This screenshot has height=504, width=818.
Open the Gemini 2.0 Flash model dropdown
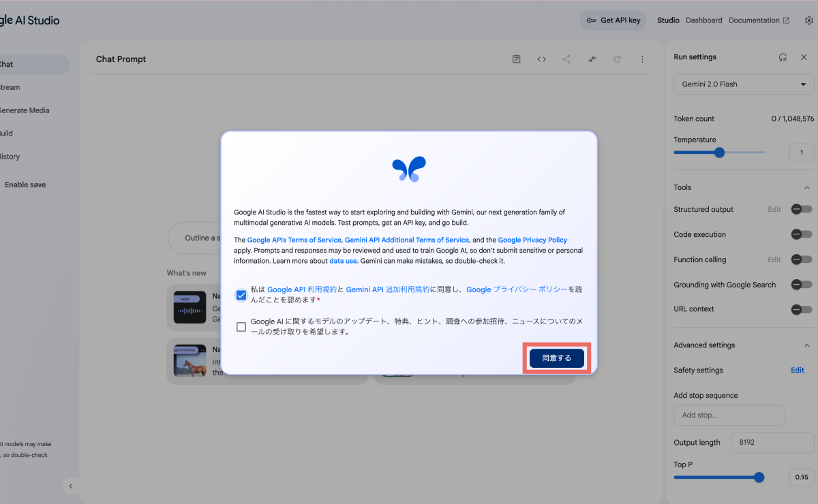point(744,84)
